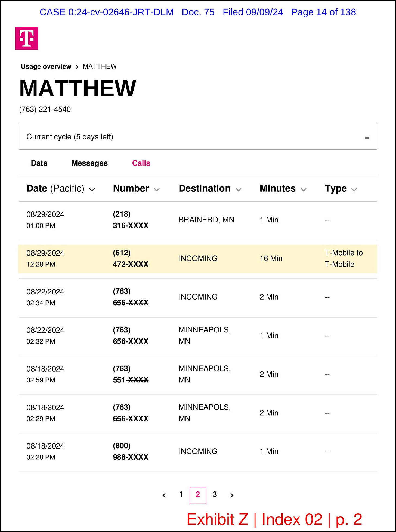Click the breadcrumb chevron separator after Usage overview
This screenshot has width=396, height=532.
pos(77,67)
